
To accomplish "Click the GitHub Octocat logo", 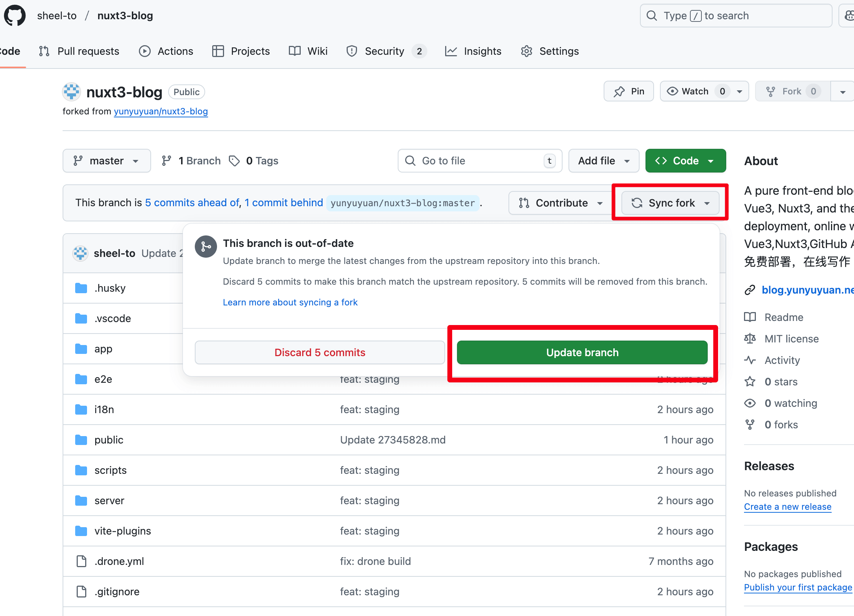I will coord(15,16).
